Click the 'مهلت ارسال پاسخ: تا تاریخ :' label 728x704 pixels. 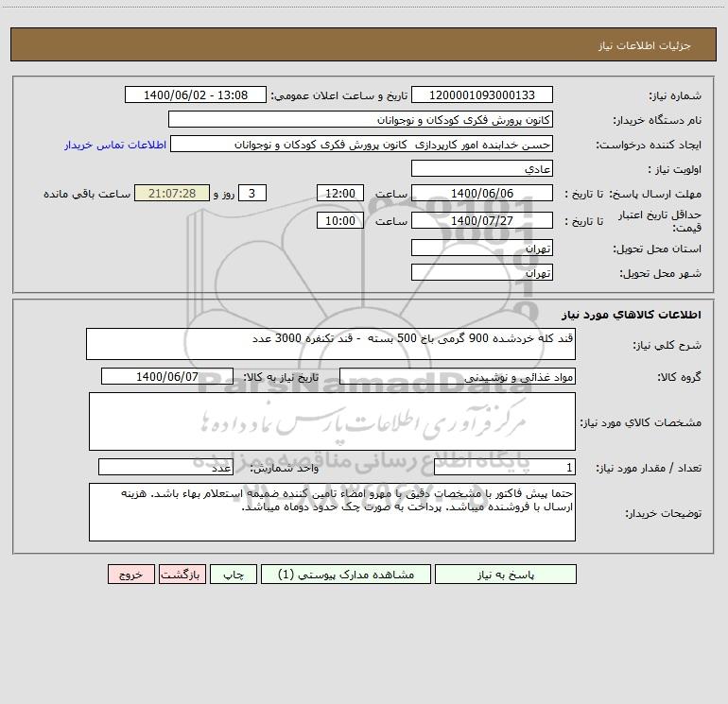(633, 194)
